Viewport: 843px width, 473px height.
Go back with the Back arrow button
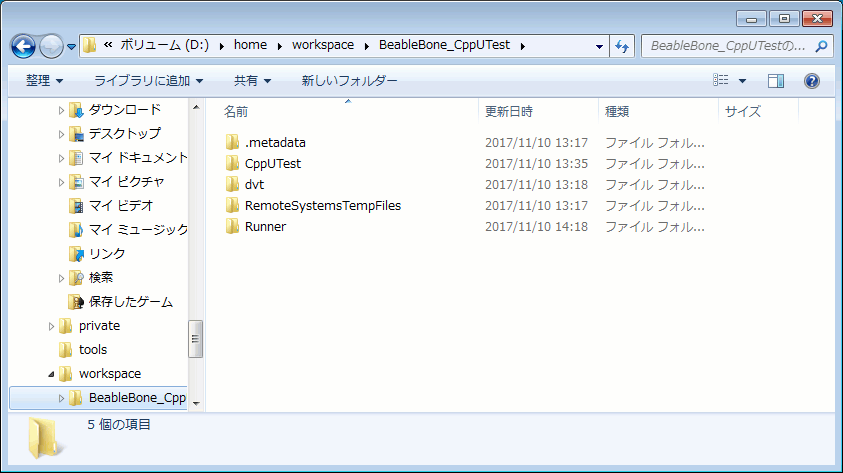tap(24, 47)
